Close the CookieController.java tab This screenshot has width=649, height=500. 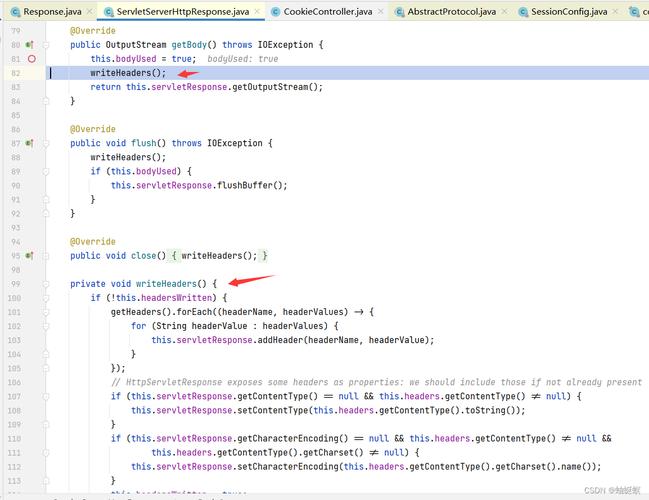(x=380, y=12)
